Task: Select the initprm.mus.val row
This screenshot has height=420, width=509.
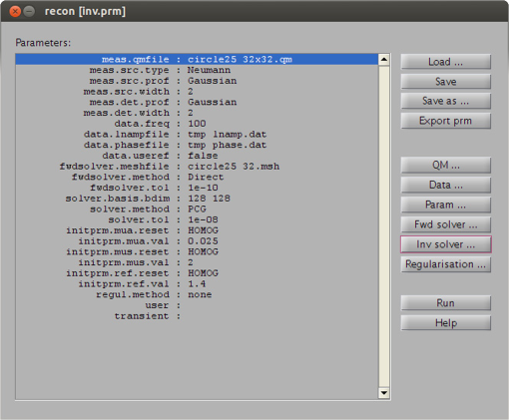Action: [197, 262]
